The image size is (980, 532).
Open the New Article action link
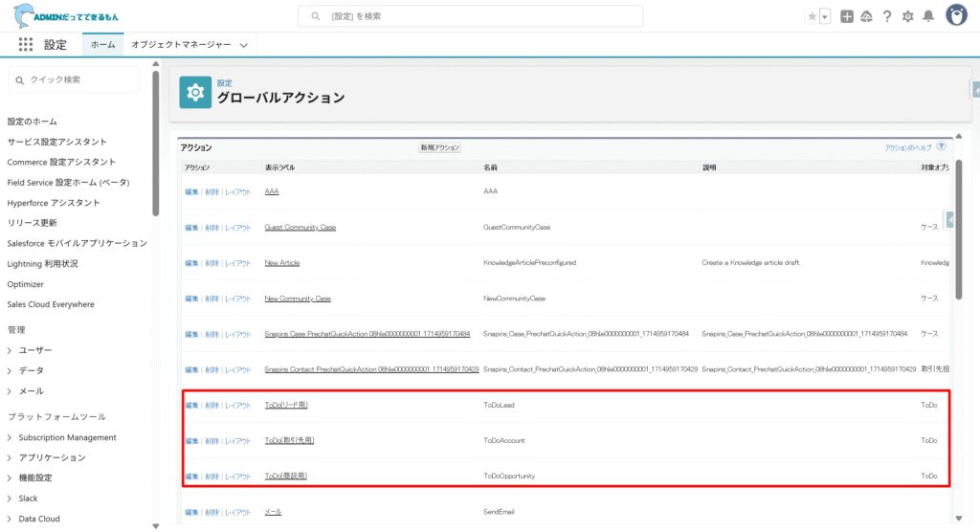click(282, 263)
